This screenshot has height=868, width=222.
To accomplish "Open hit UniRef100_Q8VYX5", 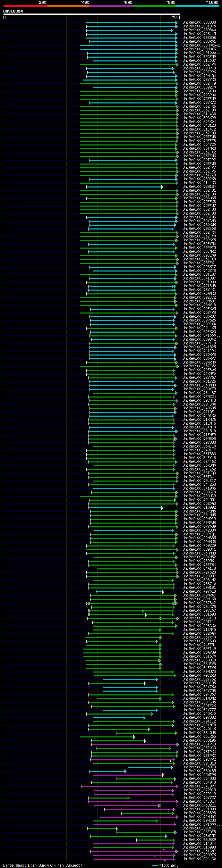I will 199,80.
